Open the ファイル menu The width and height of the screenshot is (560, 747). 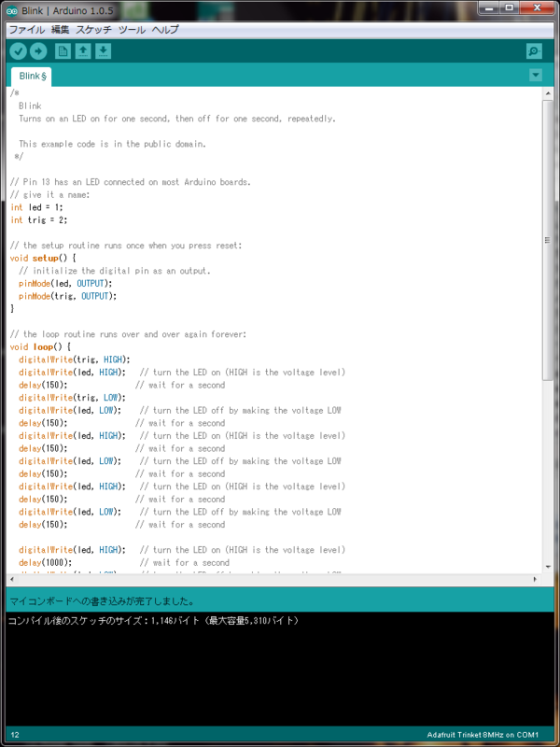coord(27,30)
